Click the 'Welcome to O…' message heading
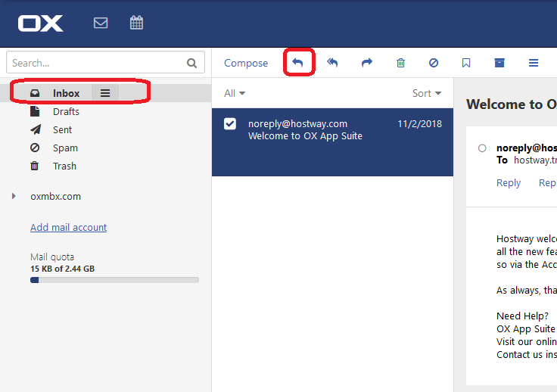The width and height of the screenshot is (557, 392). coord(512,104)
